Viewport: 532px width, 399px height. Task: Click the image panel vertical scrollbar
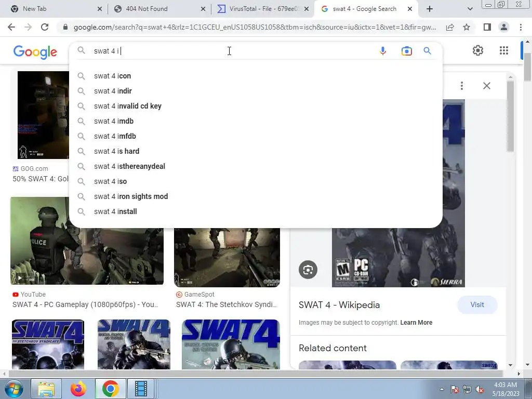coord(510,115)
